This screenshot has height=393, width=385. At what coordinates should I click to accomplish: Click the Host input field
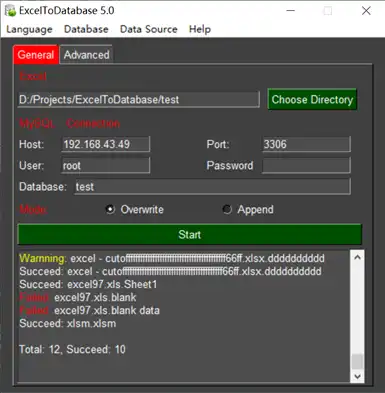[106, 144]
